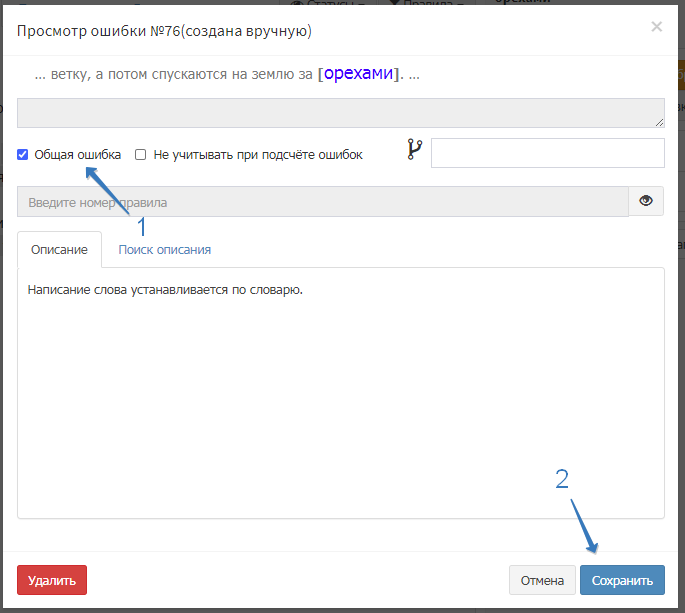The width and height of the screenshot is (685, 613).
Task: Save changes with 'Сохранить' button
Action: [x=622, y=580]
